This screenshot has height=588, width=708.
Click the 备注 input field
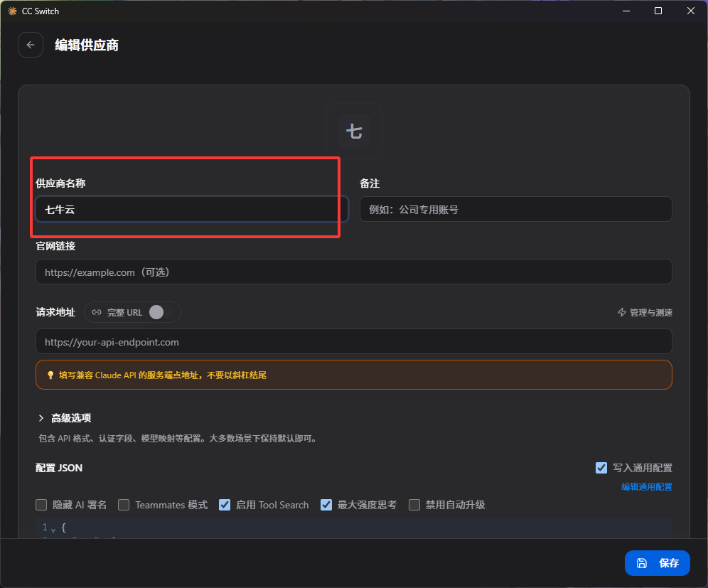click(x=515, y=209)
